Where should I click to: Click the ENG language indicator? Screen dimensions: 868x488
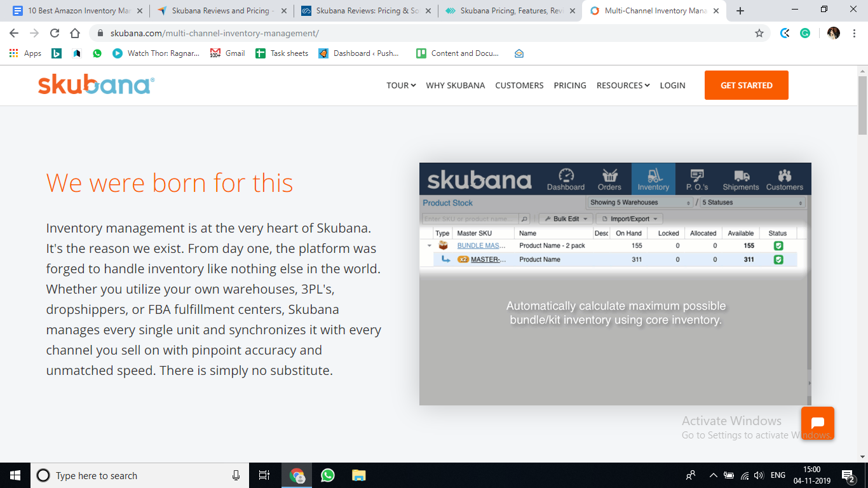click(778, 475)
